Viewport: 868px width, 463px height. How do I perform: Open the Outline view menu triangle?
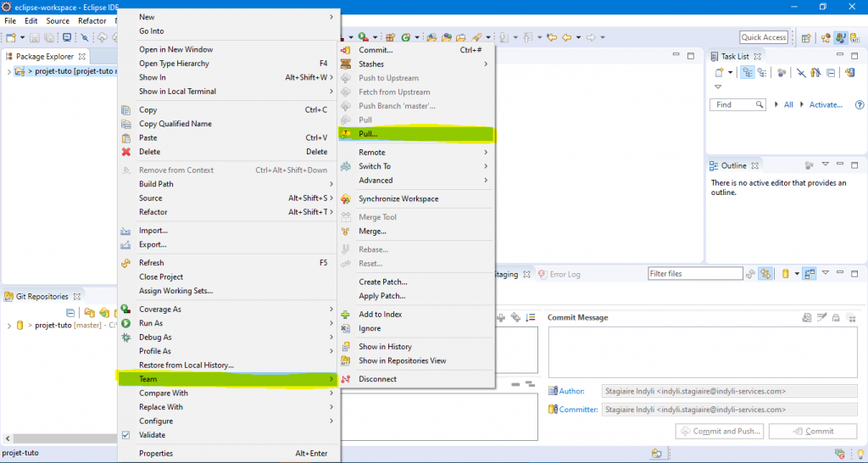pos(825,165)
